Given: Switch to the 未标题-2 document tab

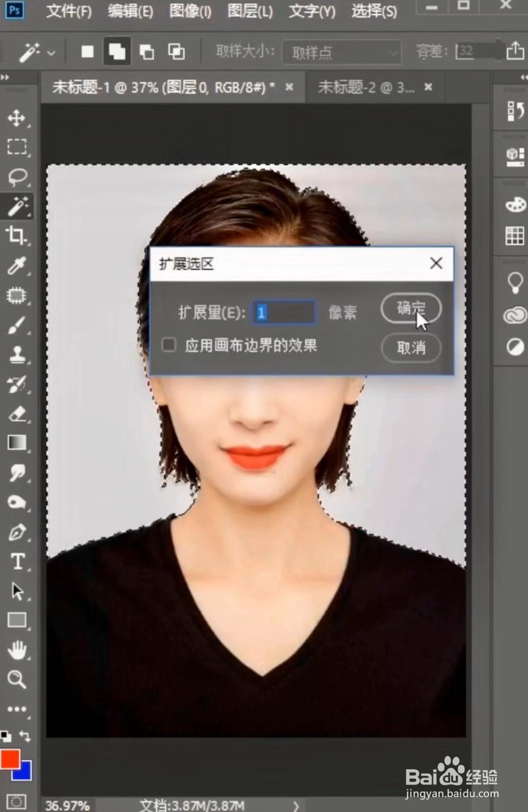Looking at the screenshot, I should coord(365,87).
